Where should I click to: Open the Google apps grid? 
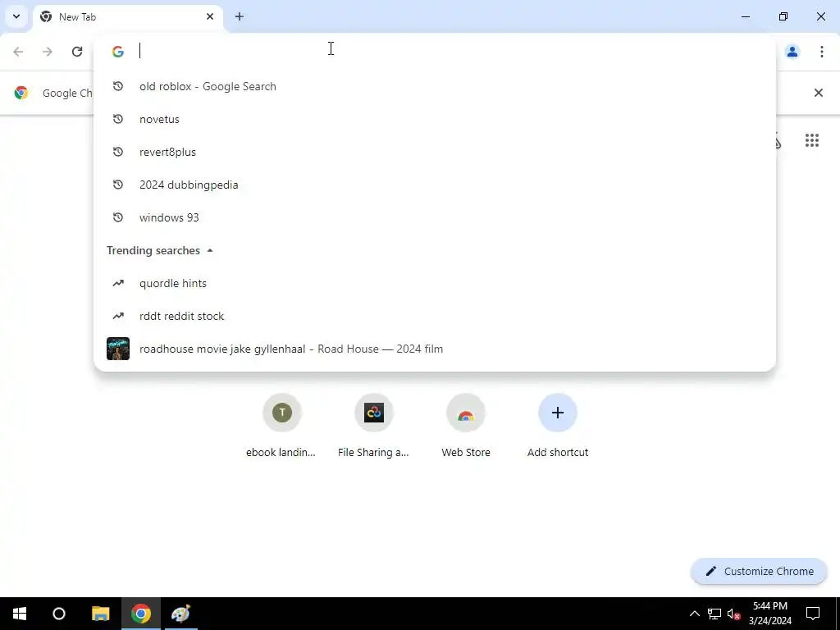tap(812, 140)
